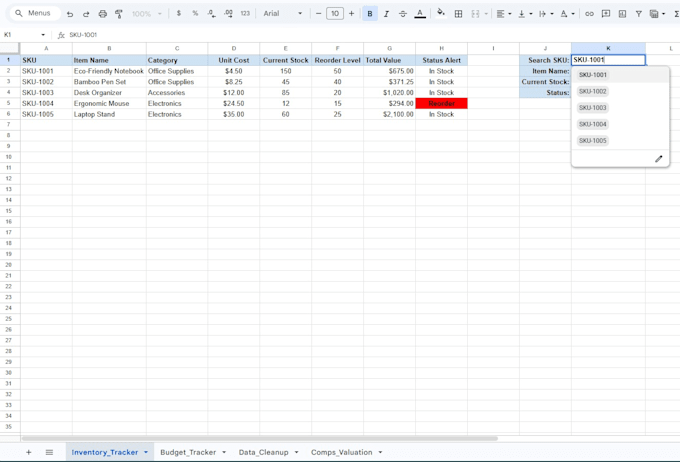Switch to the Budget_Tracker sheet tab

tap(188, 452)
